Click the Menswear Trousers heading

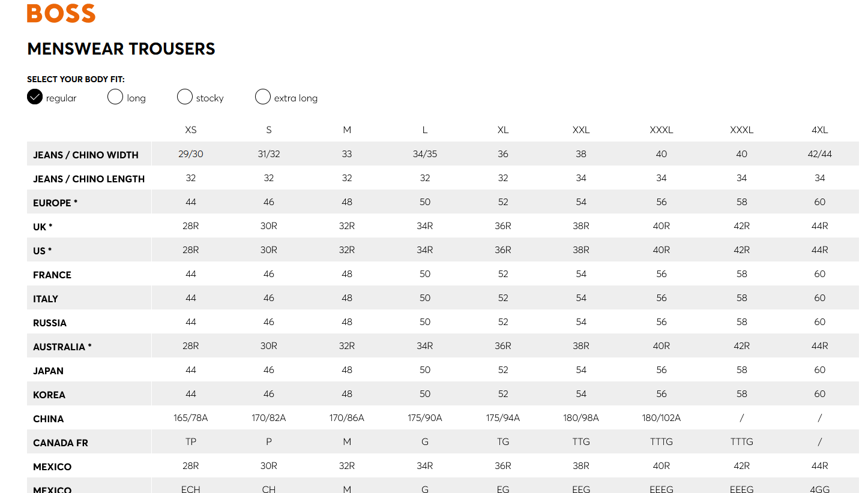tap(121, 49)
